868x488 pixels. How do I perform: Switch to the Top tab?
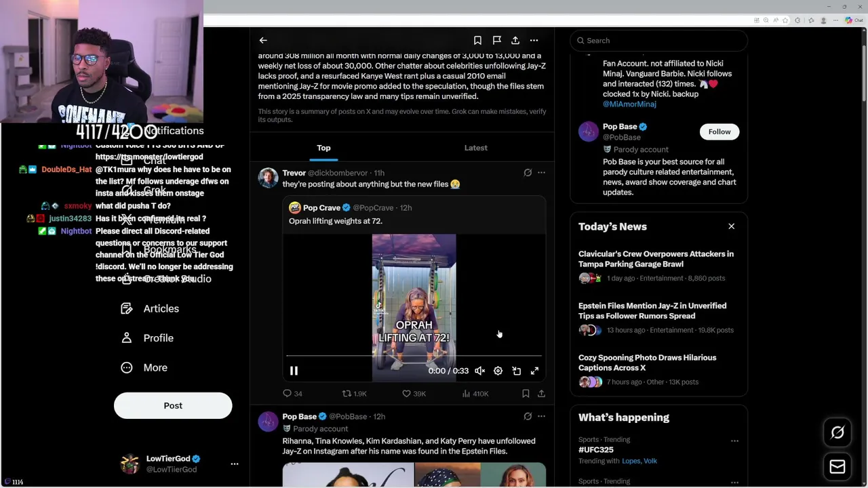click(x=323, y=148)
